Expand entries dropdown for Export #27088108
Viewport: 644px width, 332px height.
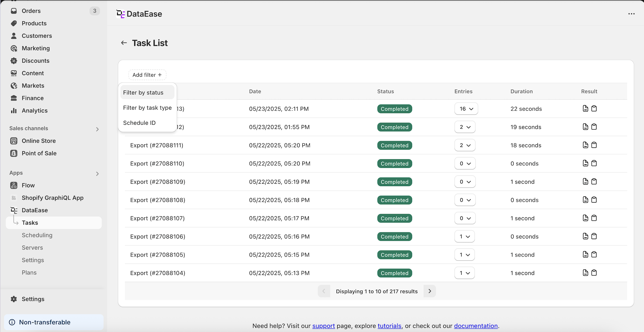[x=465, y=200]
